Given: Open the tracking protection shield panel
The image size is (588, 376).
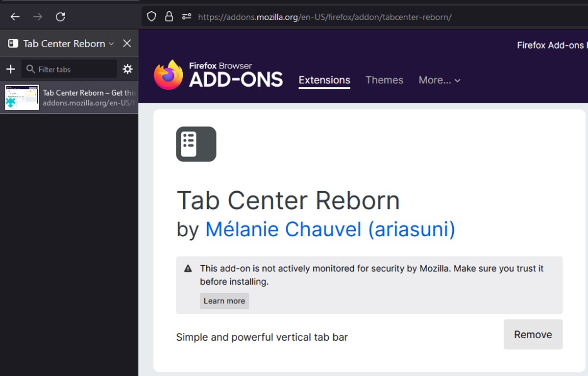Looking at the screenshot, I should coord(151,16).
